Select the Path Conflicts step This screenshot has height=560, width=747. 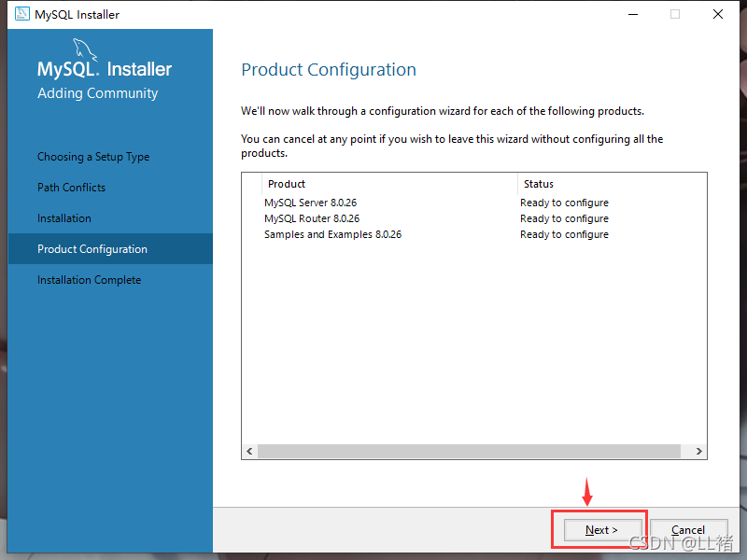pyautogui.click(x=72, y=188)
